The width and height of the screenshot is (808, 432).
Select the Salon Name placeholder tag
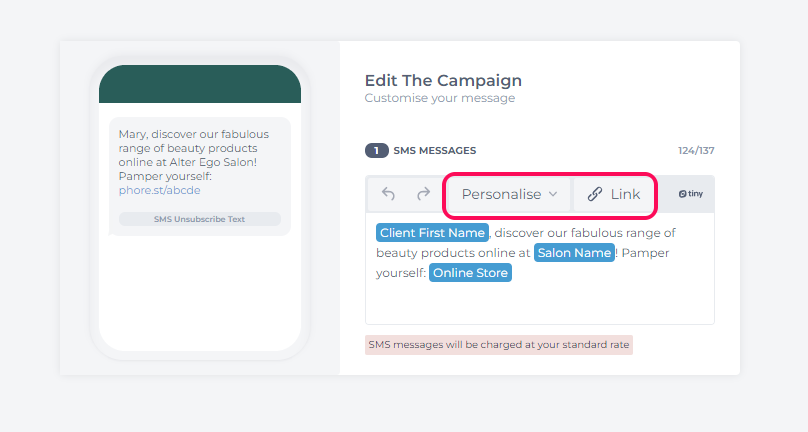click(574, 253)
